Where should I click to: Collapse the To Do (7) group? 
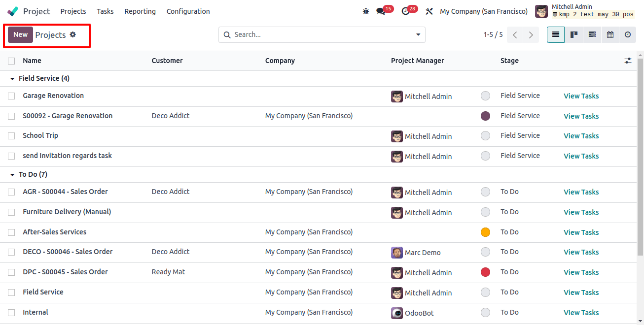coord(29,174)
